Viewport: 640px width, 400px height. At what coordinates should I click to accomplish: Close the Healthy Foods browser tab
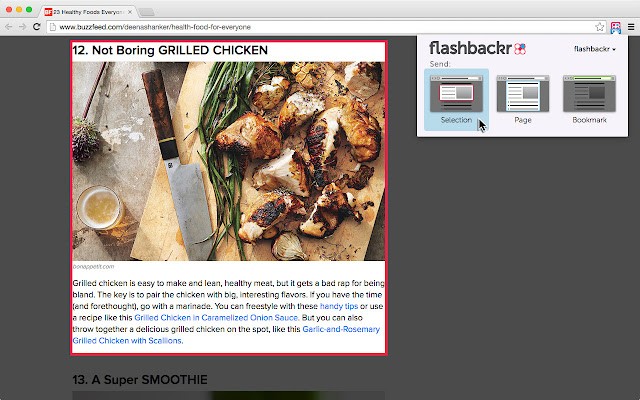coord(130,12)
